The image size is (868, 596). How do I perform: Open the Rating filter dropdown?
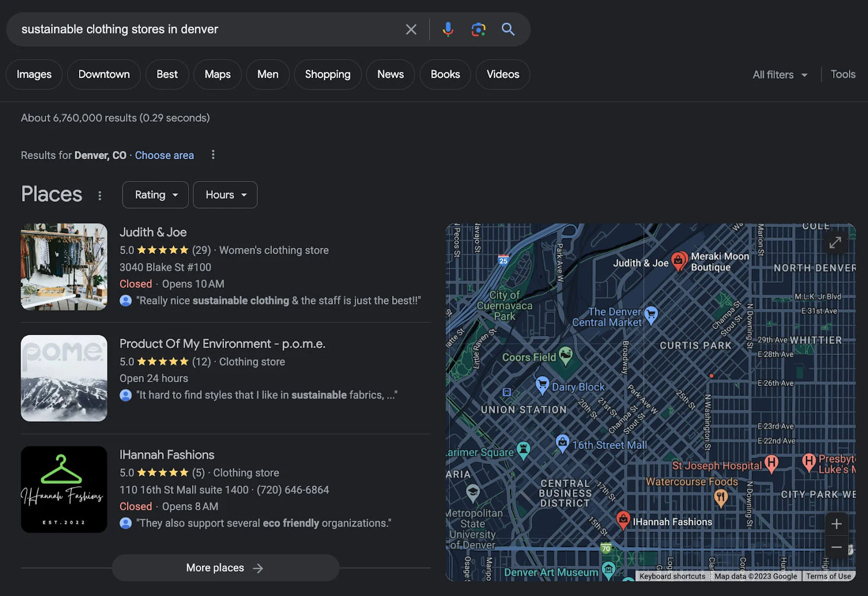point(156,195)
